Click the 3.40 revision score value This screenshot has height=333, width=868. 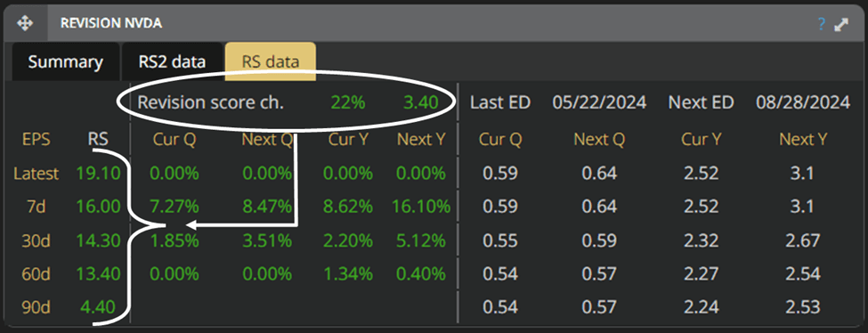(421, 102)
